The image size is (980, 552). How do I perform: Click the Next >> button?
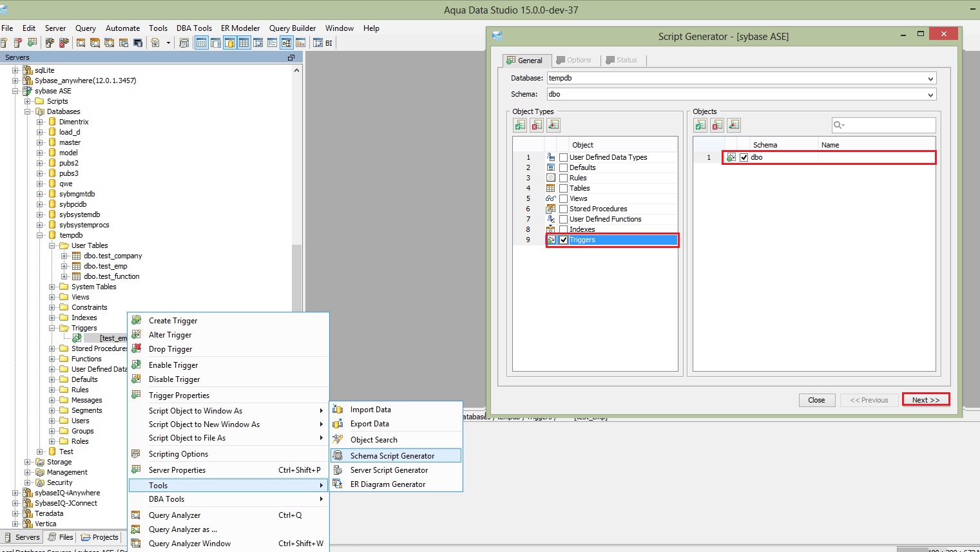925,400
